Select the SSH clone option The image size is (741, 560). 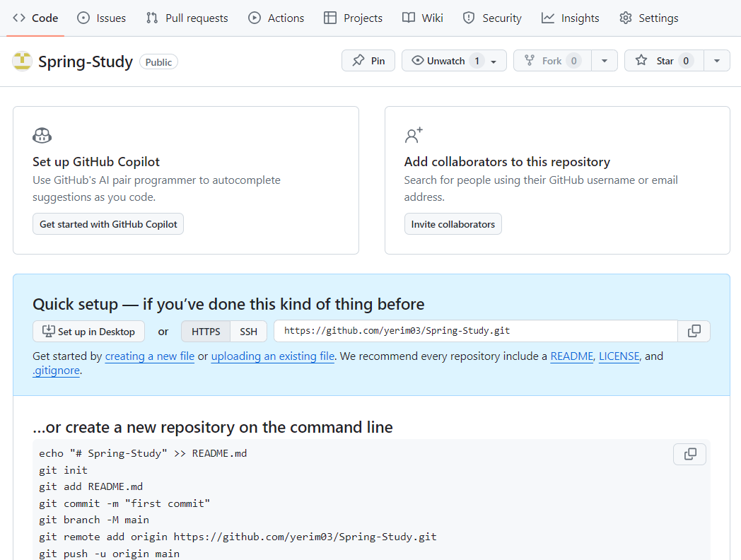[248, 332]
